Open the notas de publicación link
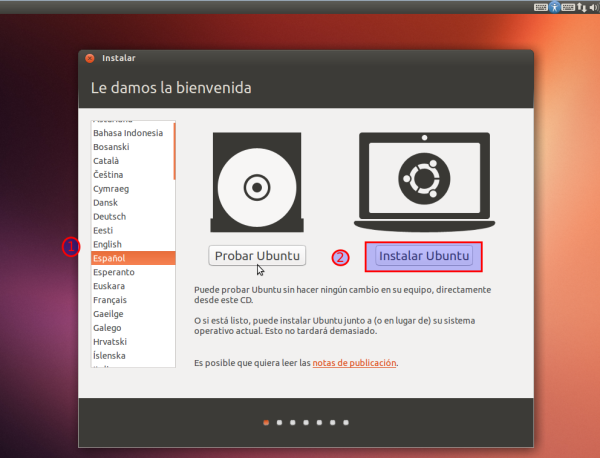This screenshot has height=458, width=600. (354, 363)
